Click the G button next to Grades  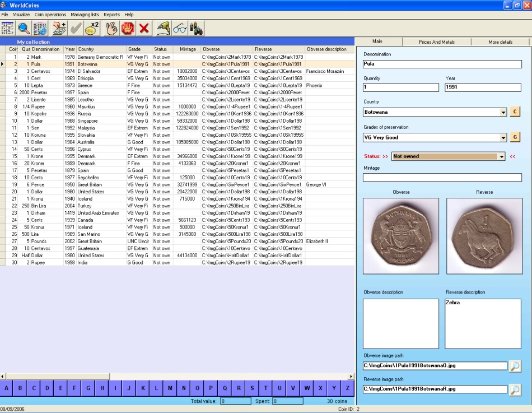[515, 137]
